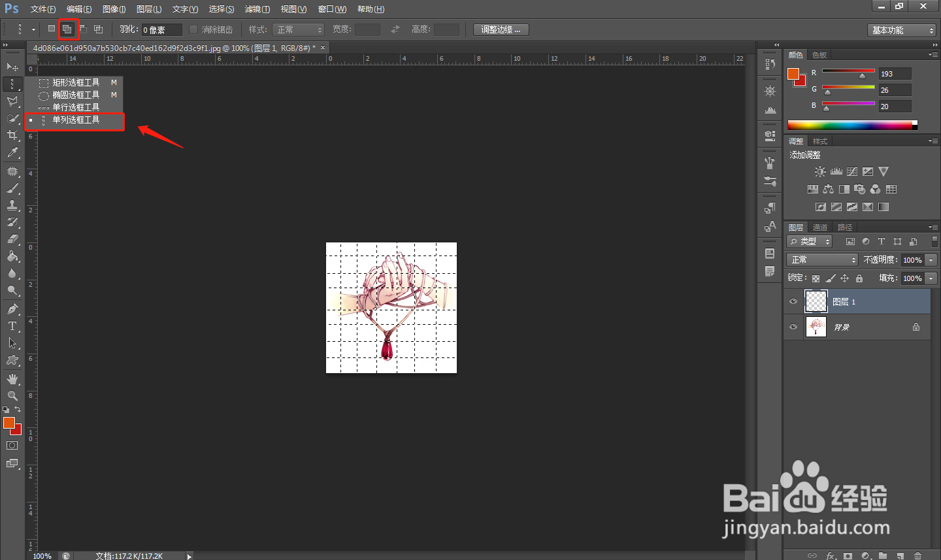Open the 图像(I) menu
Viewport: 941px width, 560px height.
[x=114, y=9]
